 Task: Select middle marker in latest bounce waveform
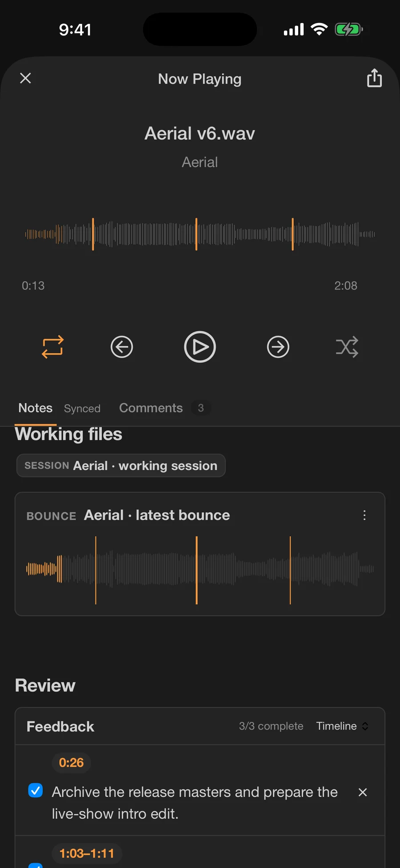click(x=196, y=570)
